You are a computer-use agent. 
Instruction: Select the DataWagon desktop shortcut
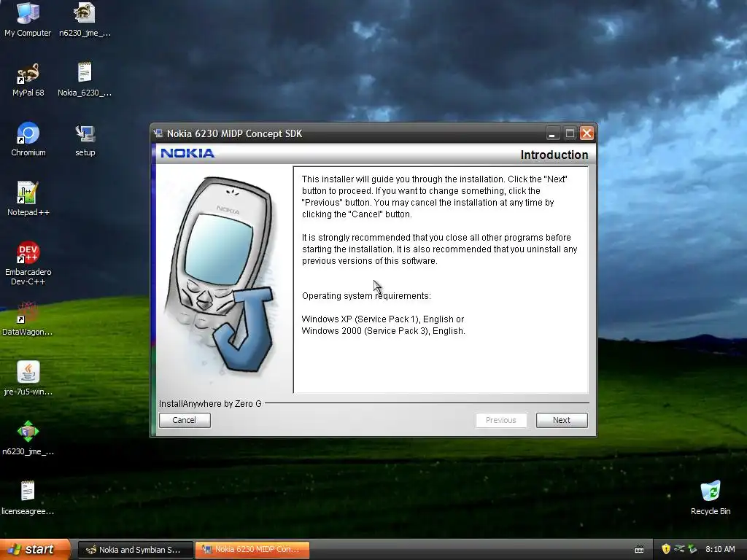28,319
